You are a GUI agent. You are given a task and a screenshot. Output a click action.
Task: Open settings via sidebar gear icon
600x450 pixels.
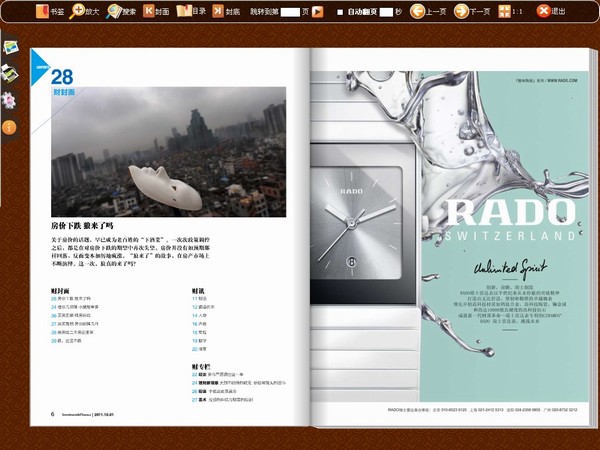pos(9,101)
